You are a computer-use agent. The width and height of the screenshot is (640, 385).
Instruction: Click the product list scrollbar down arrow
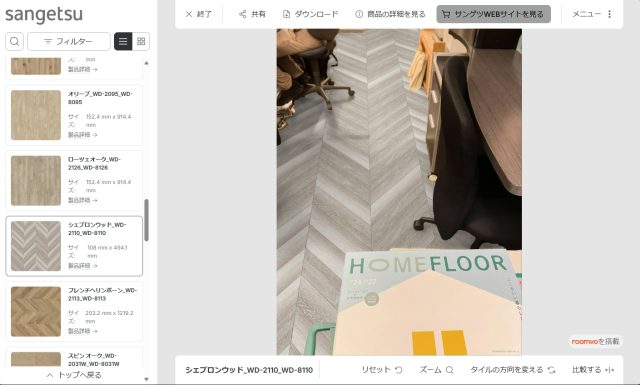point(147,379)
